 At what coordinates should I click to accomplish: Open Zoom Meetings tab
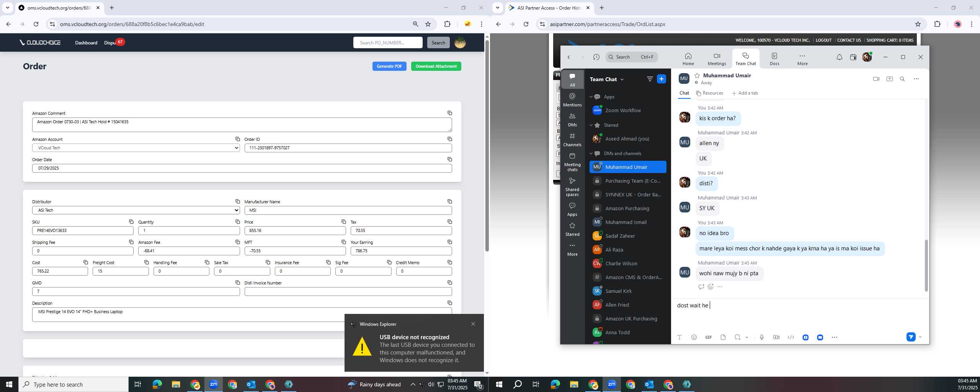717,59
